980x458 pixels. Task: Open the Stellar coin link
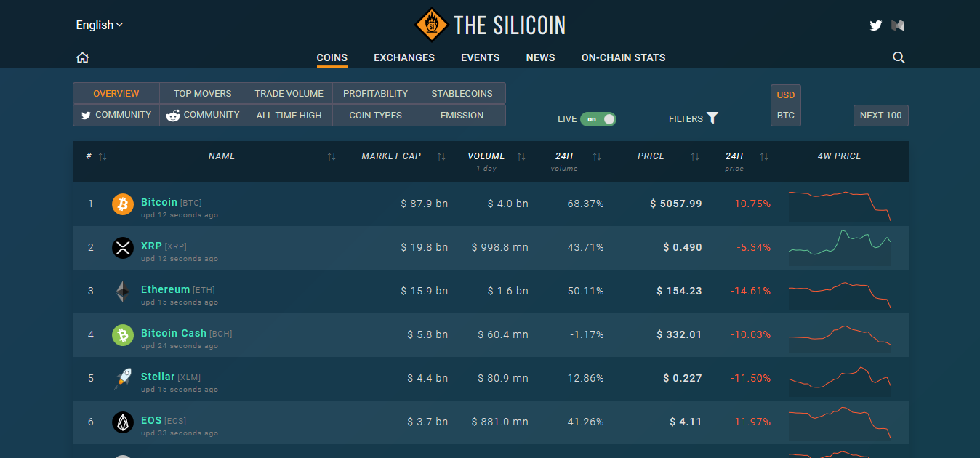tap(158, 377)
